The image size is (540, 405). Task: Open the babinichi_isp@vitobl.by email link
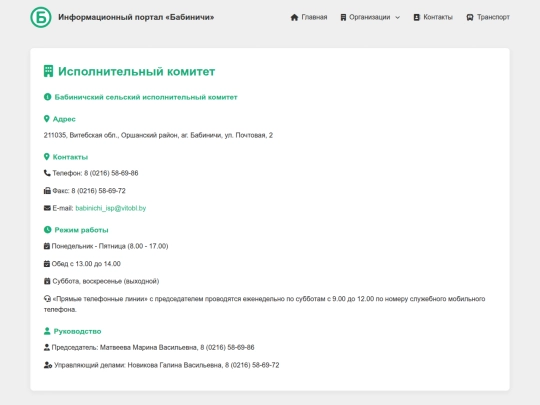point(111,208)
